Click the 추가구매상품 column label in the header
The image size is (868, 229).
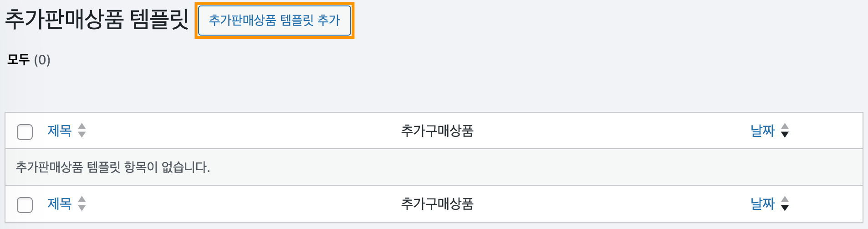coord(437,131)
